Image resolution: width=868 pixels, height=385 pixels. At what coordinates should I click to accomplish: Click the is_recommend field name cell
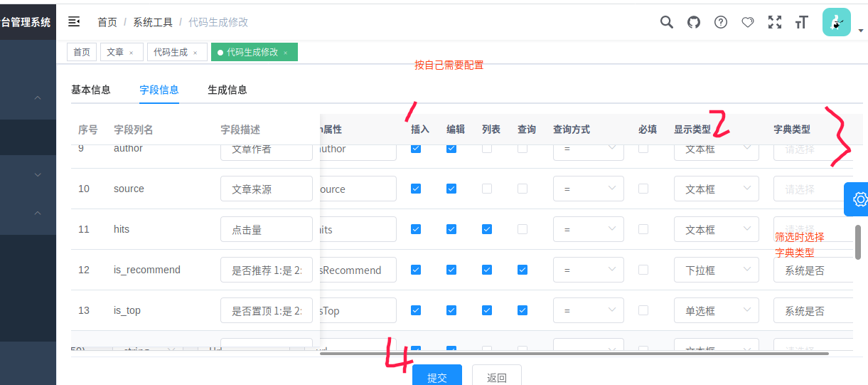147,270
